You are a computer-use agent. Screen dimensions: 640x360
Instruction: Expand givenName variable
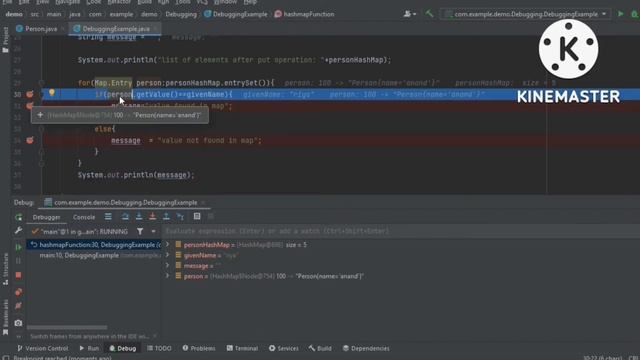168,255
